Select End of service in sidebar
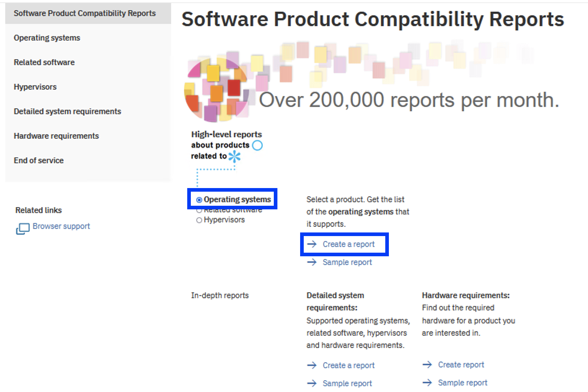588x392 pixels. 39,161
